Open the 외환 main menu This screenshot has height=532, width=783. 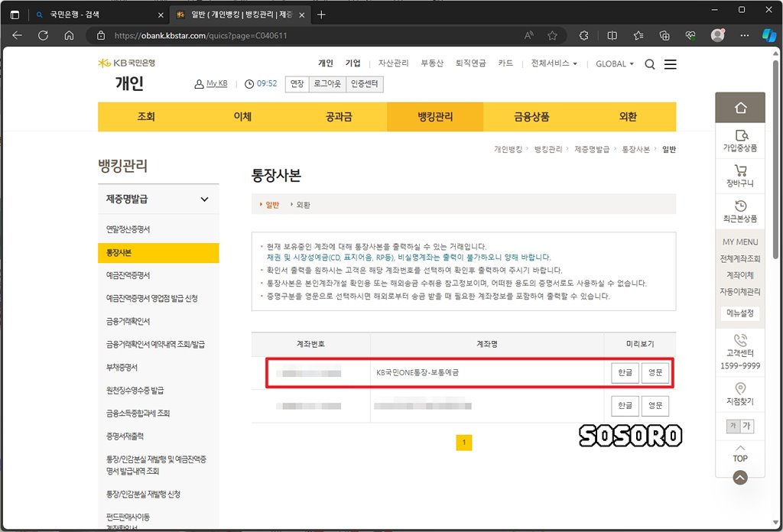pyautogui.click(x=628, y=117)
